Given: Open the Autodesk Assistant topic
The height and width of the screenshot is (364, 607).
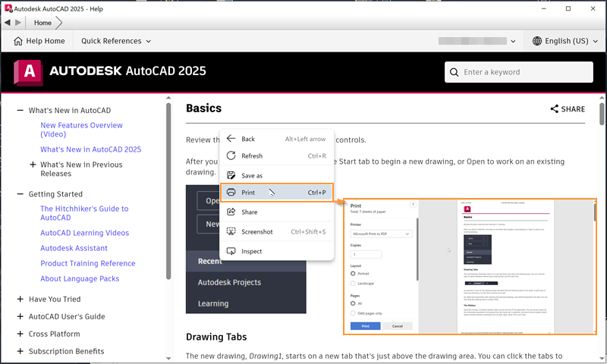Looking at the screenshot, I should point(74,248).
